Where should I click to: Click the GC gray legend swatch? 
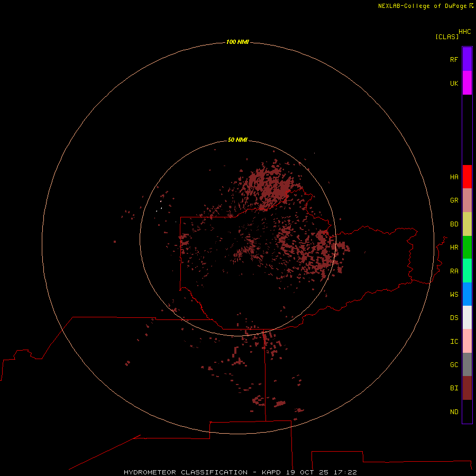(x=467, y=364)
